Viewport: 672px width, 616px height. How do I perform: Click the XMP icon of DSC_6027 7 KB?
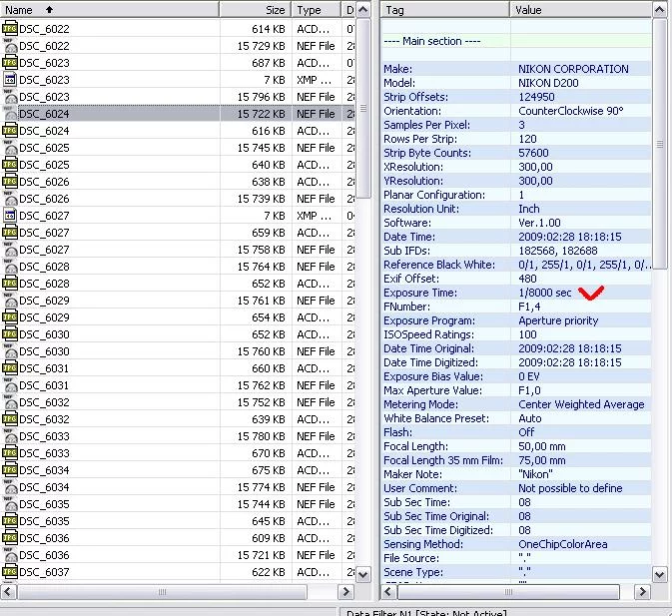coord(10,216)
